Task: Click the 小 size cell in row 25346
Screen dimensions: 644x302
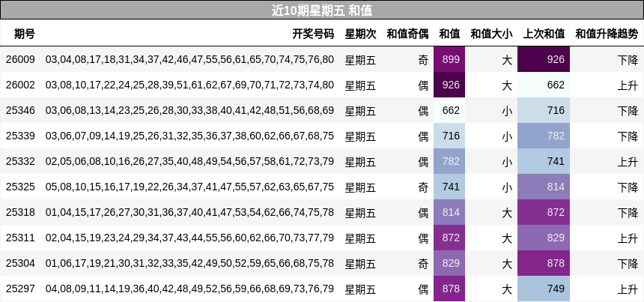Action: click(507, 111)
